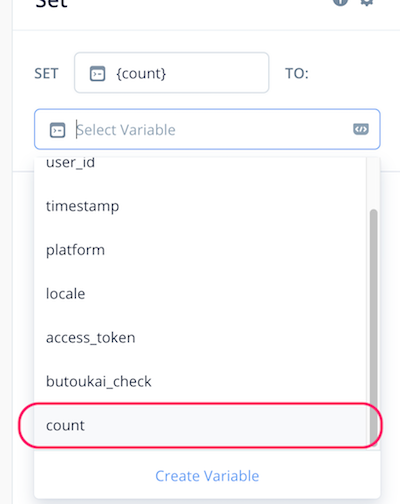The width and height of the screenshot is (400, 504).
Task: Select the timestamp variable
Action: (x=200, y=206)
